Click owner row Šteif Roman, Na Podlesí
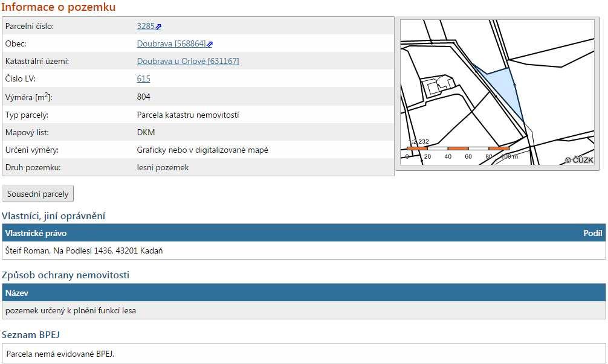Image resolution: width=608 pixels, height=364 pixels. point(303,251)
